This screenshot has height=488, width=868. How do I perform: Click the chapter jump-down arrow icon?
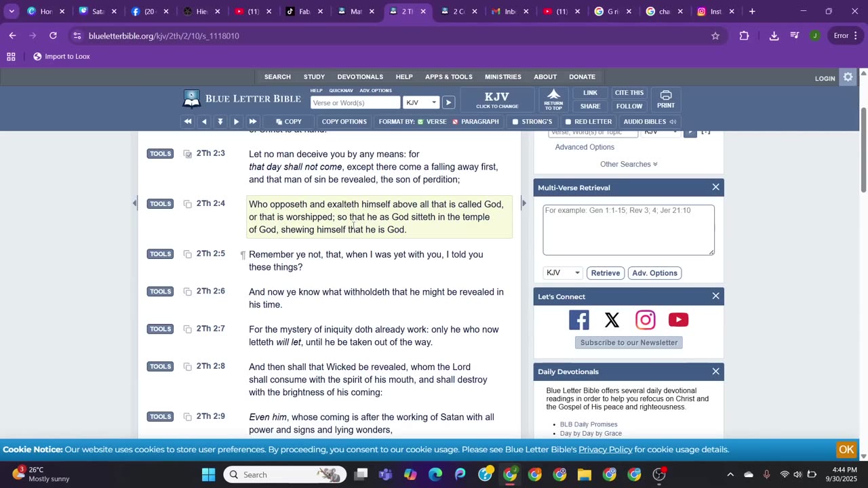tap(220, 122)
